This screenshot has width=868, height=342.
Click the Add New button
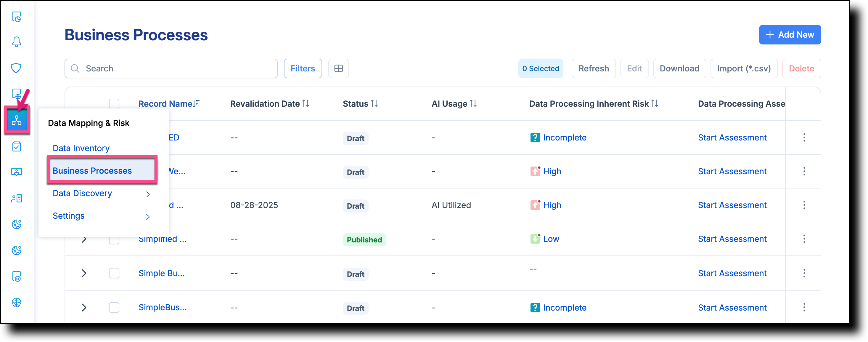(x=790, y=35)
